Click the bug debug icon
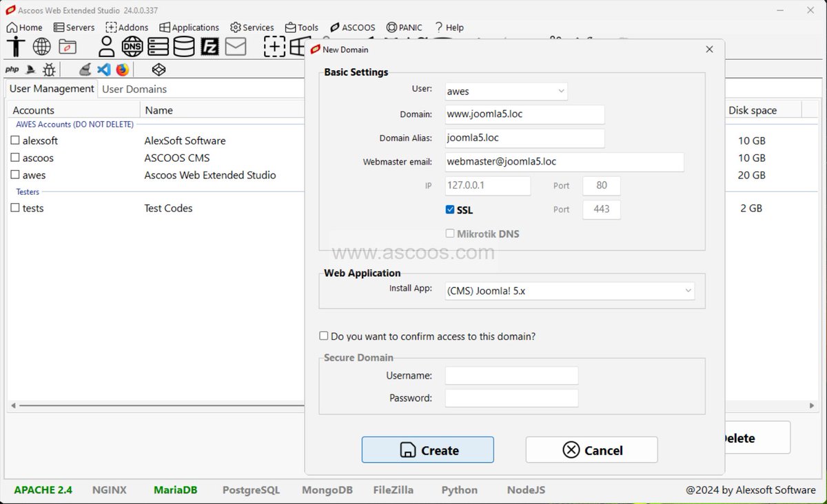This screenshot has height=504, width=827. point(49,70)
